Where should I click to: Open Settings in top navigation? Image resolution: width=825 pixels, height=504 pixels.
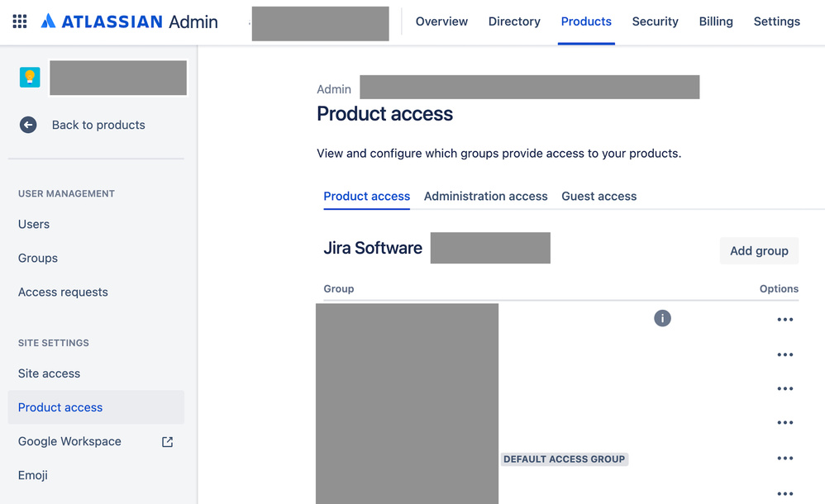click(776, 21)
